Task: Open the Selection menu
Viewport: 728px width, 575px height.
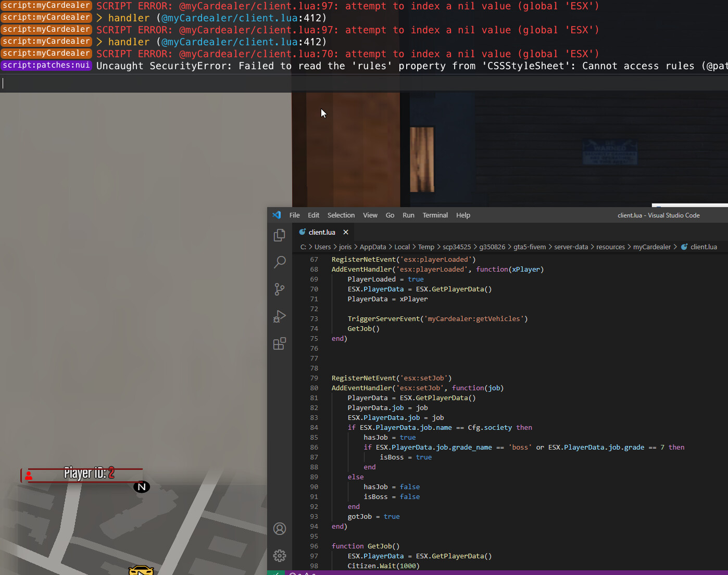Action: pos(341,215)
